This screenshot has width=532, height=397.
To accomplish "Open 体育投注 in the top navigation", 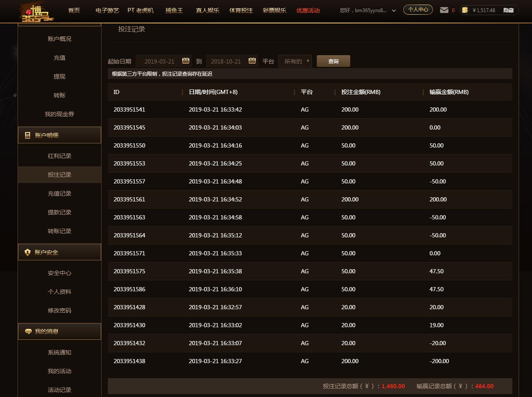I will (241, 10).
